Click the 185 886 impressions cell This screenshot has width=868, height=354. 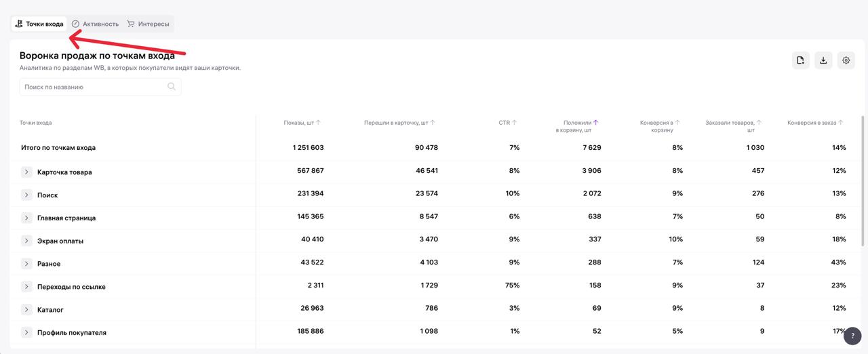(x=311, y=332)
